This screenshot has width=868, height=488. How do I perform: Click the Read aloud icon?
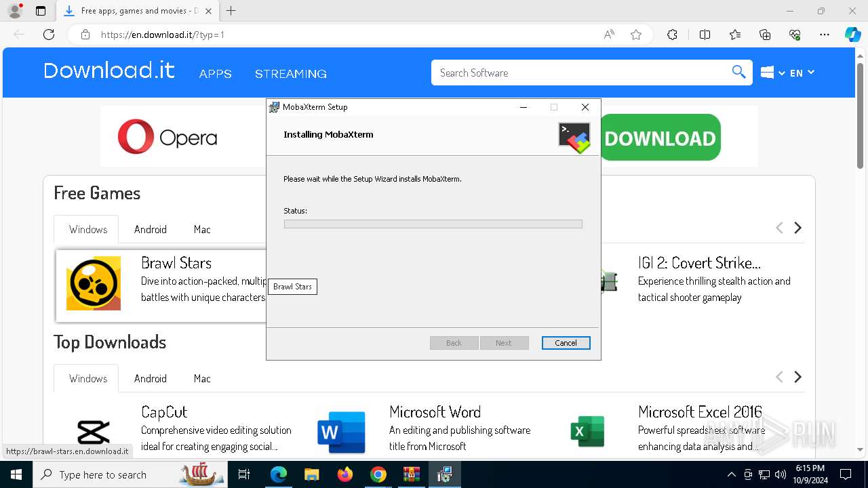point(609,35)
